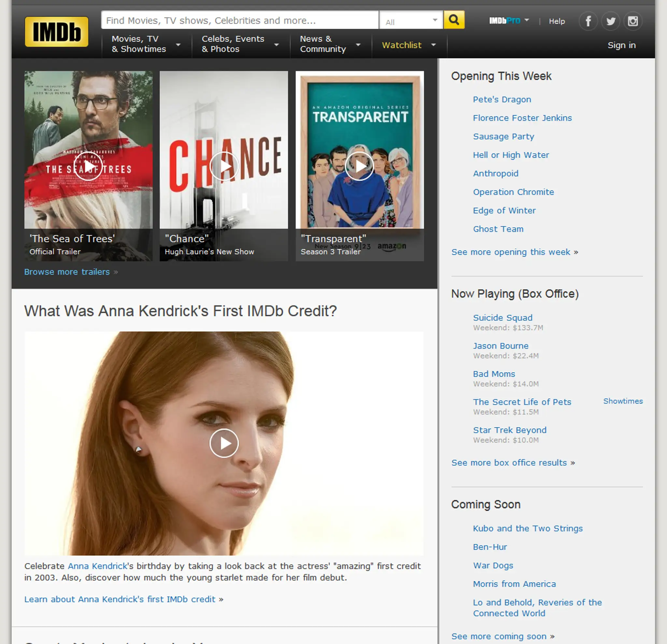The width and height of the screenshot is (667, 644).
Task: Open the search category All dropdown
Action: point(411,21)
